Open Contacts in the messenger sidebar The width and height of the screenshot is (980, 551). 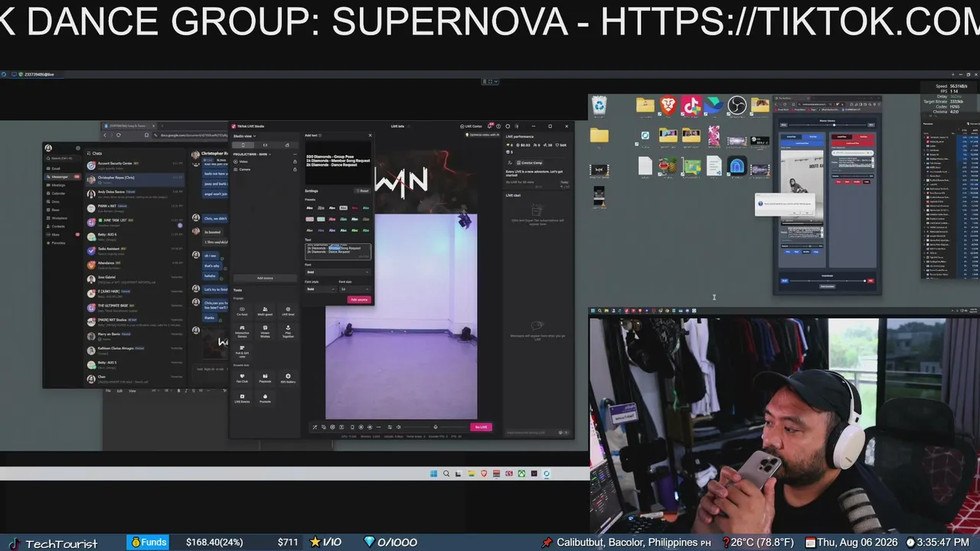pos(58,227)
